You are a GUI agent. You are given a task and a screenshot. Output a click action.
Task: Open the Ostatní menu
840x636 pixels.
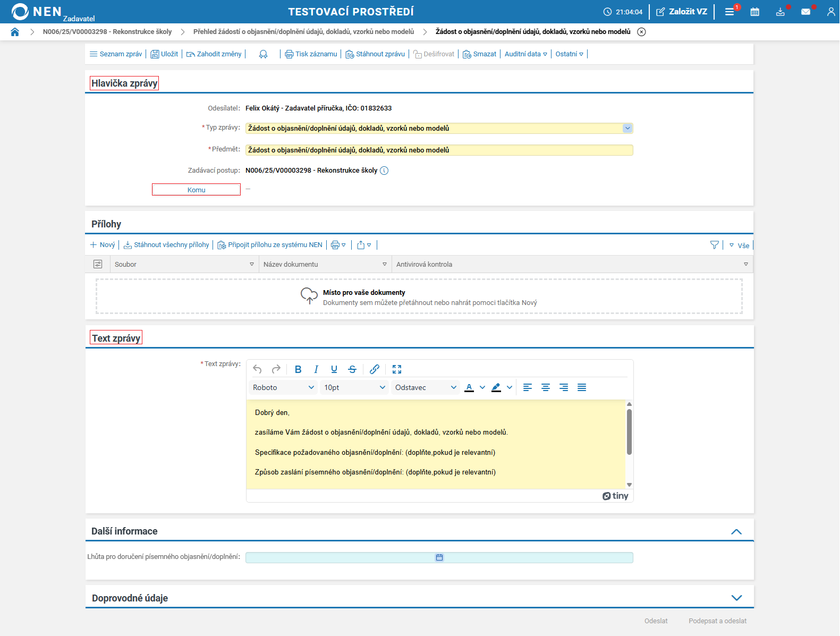569,54
